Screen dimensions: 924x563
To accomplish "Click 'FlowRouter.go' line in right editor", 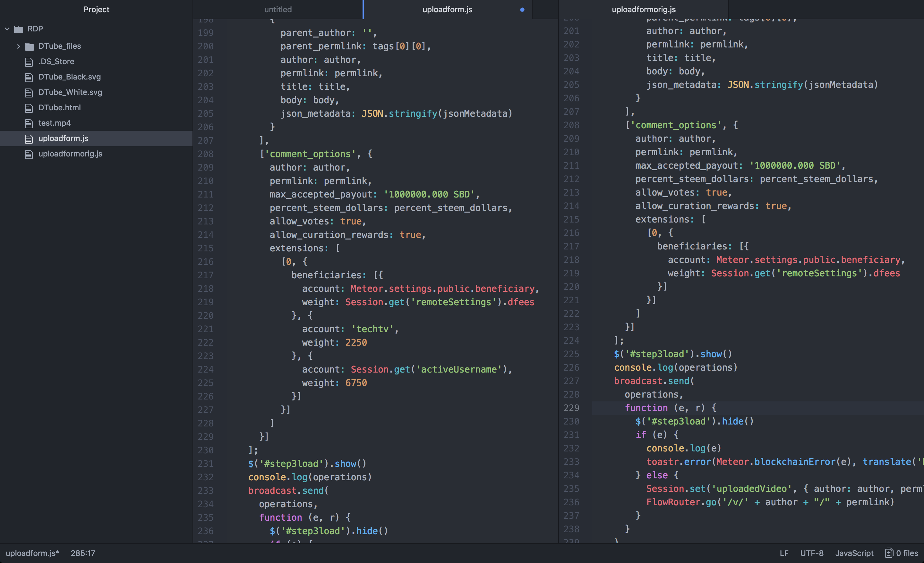I will [770, 502].
